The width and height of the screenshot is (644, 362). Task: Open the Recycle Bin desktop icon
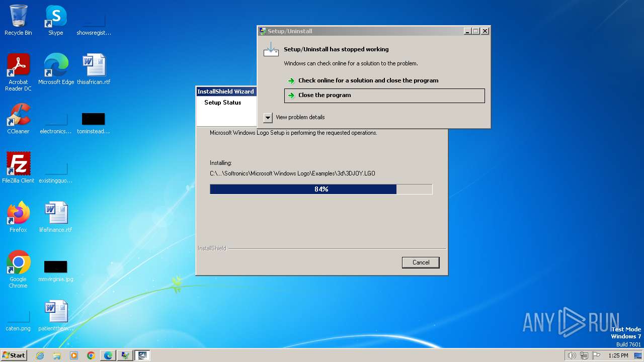[18, 20]
